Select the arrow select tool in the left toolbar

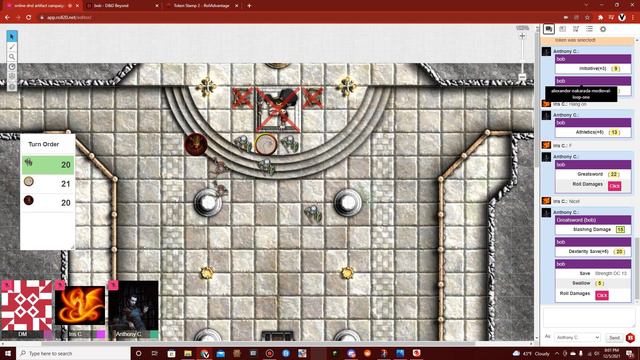point(12,36)
